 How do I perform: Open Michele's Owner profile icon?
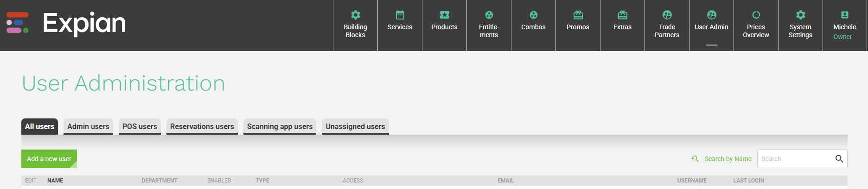click(x=845, y=15)
